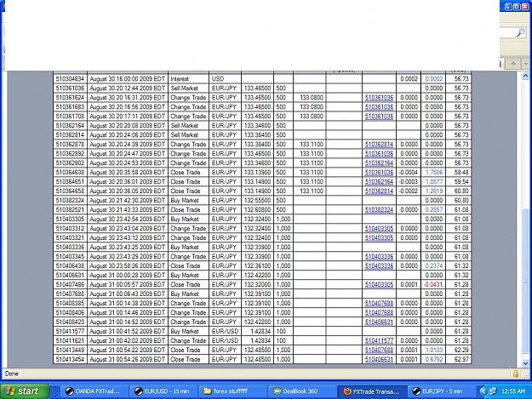Open link 510362164 in Close Trade row 510364651
The image size is (532, 399).
click(x=379, y=182)
